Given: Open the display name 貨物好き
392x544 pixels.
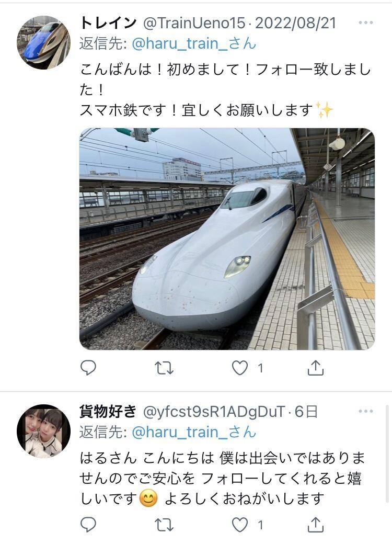Looking at the screenshot, I should pos(108,412).
